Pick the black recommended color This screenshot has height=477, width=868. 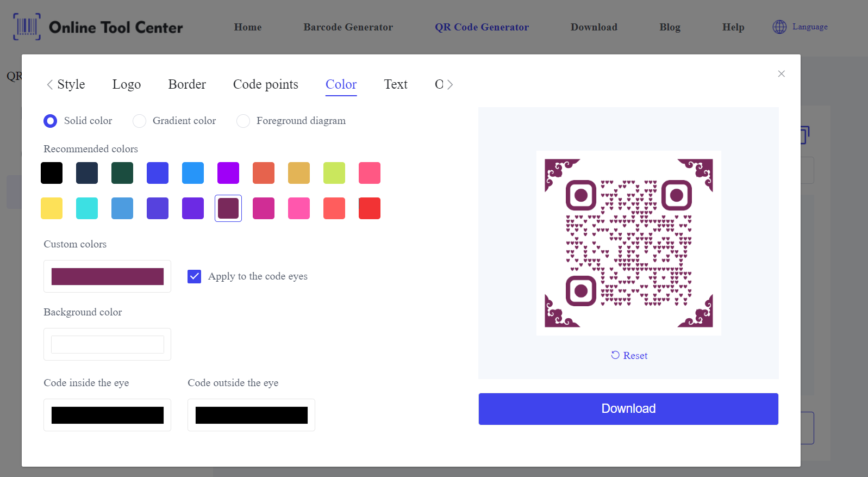click(x=52, y=173)
